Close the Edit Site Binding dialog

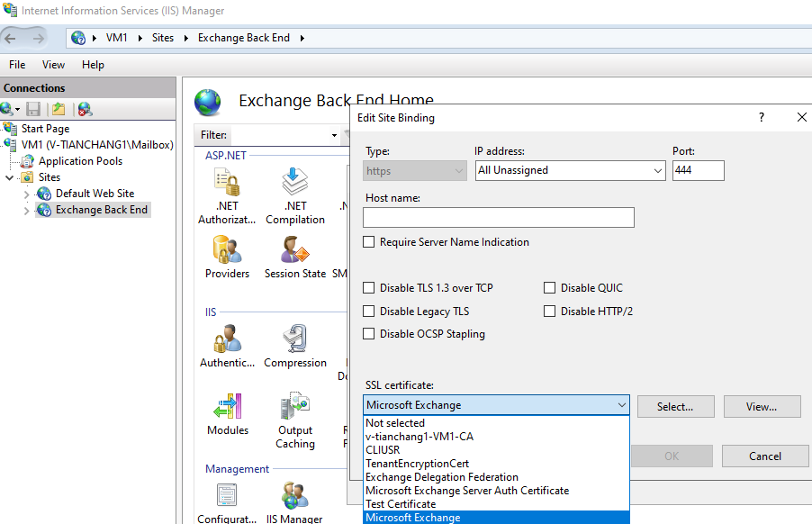[x=801, y=118]
